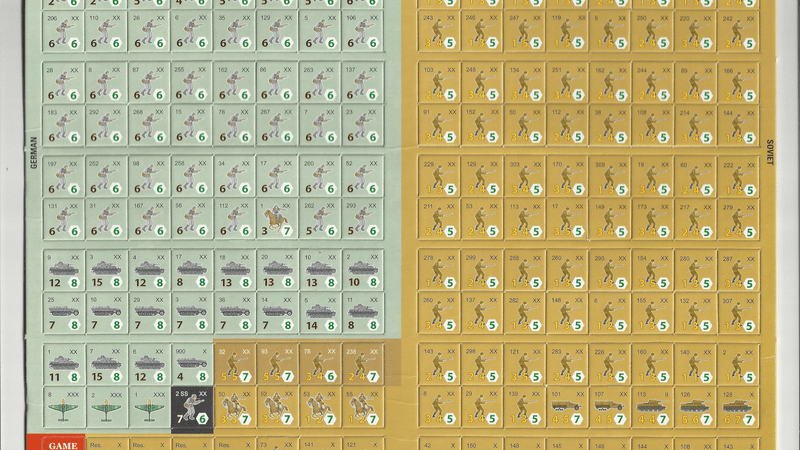
Task: Select the black 2 SS infantry counter
Action: (192, 406)
